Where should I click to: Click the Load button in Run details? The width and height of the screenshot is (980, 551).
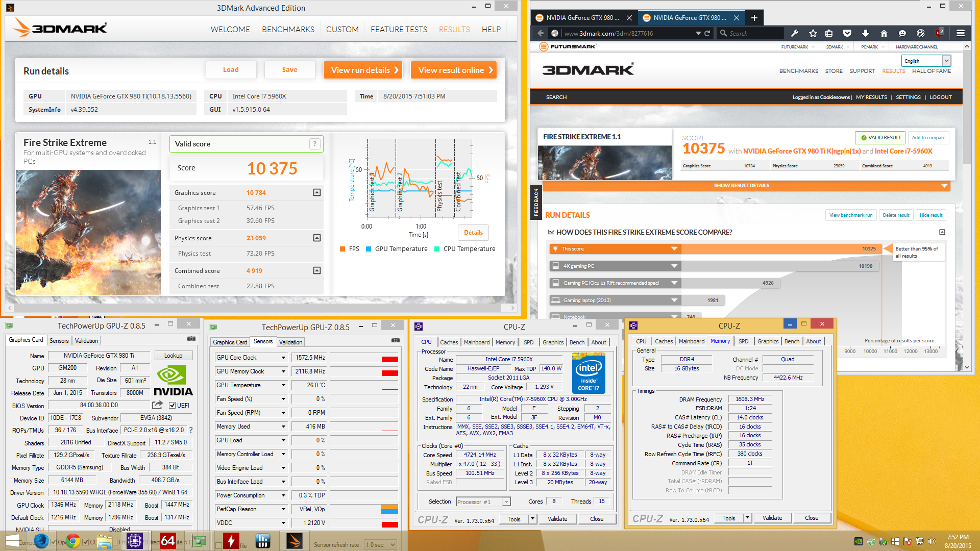231,70
